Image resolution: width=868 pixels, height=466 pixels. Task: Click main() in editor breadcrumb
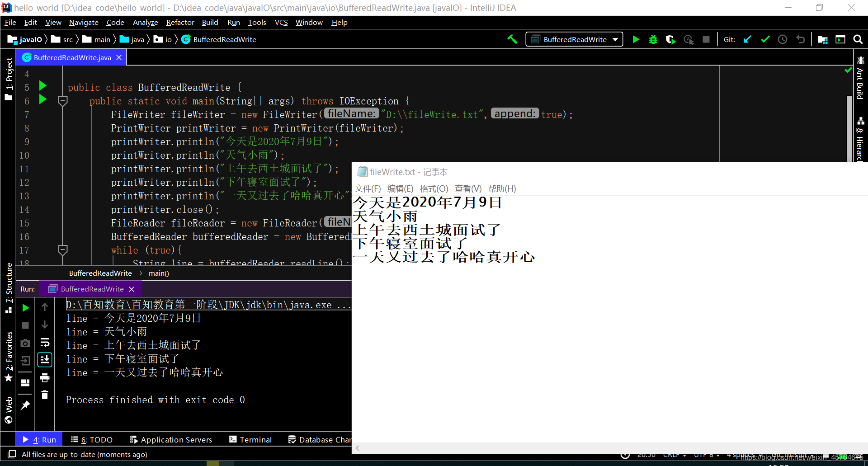pyautogui.click(x=159, y=273)
